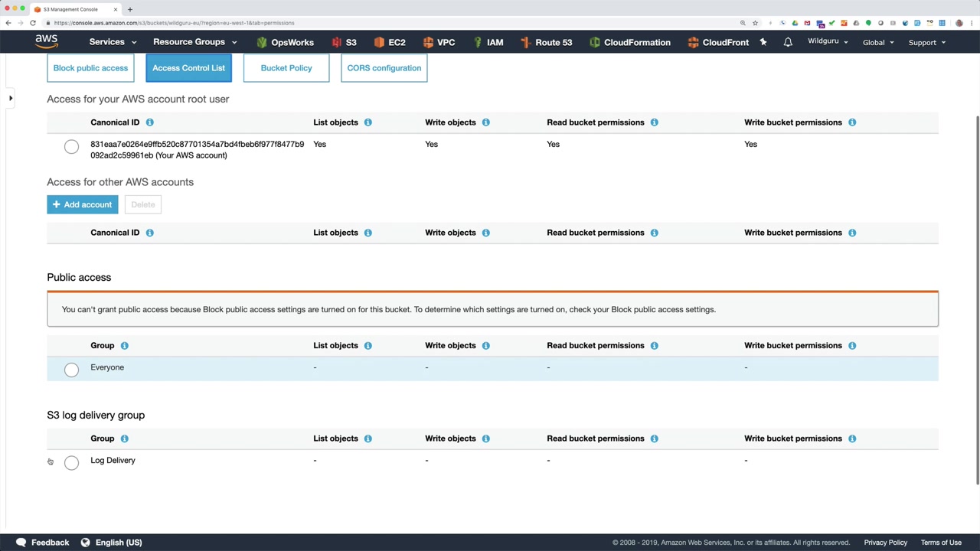
Task: Show Canonical ID info under other AWS accounts
Action: [x=149, y=233]
